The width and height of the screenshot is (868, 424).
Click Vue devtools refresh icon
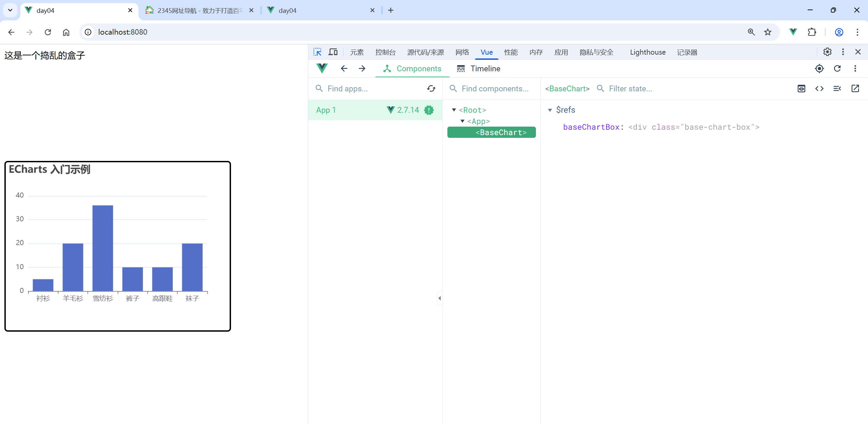tap(837, 69)
